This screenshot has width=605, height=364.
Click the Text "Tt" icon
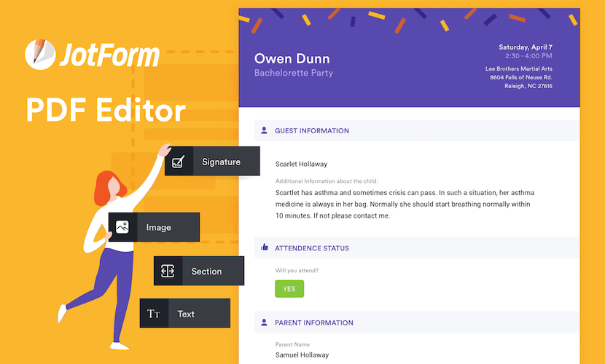click(x=153, y=314)
